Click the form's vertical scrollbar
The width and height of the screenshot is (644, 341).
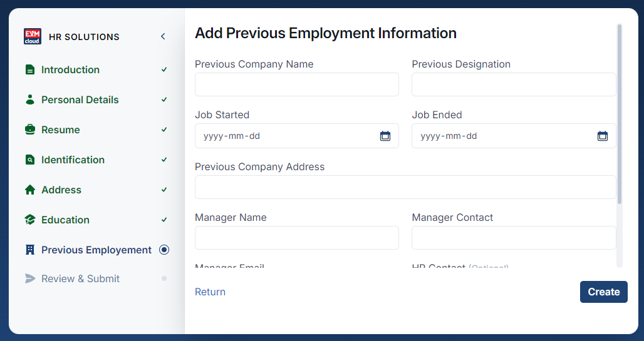[x=620, y=114]
